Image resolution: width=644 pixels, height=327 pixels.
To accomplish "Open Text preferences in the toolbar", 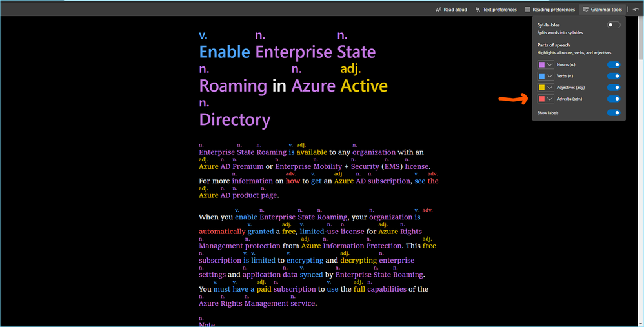I will point(496,10).
